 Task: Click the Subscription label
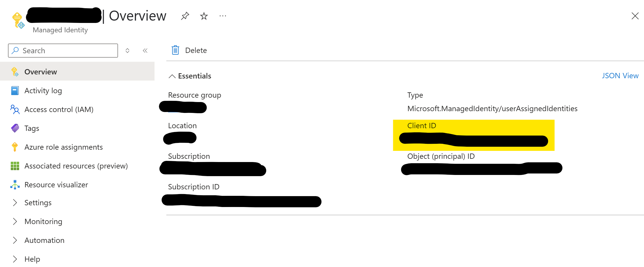point(189,156)
